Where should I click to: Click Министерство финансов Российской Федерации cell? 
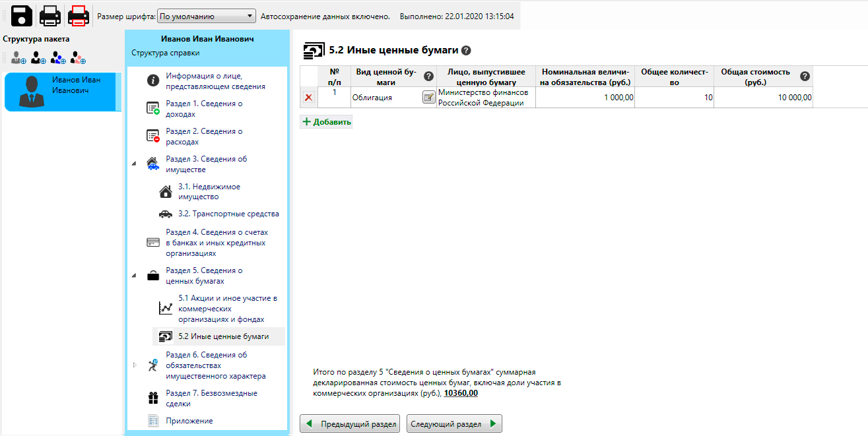tap(486, 98)
